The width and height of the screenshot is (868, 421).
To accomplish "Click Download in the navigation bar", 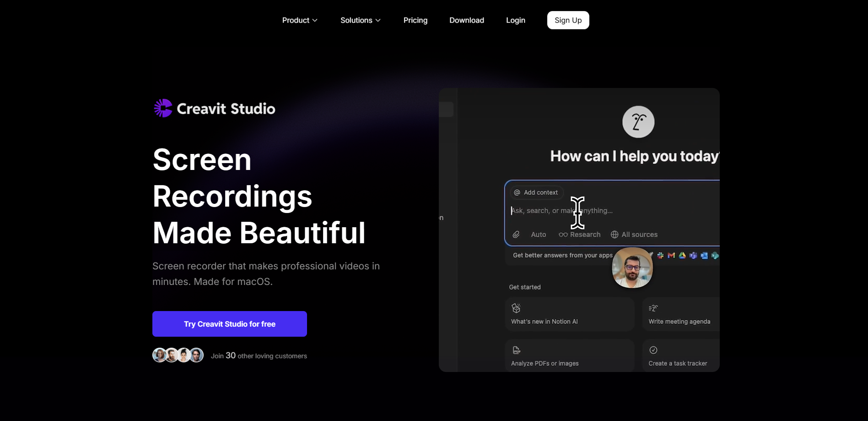I will coord(466,20).
